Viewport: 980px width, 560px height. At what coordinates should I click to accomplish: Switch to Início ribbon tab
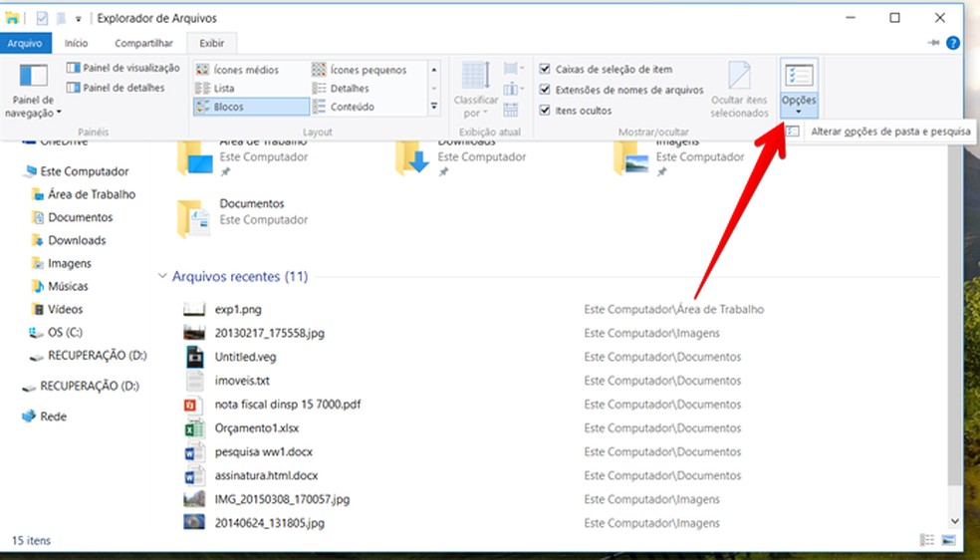[77, 43]
